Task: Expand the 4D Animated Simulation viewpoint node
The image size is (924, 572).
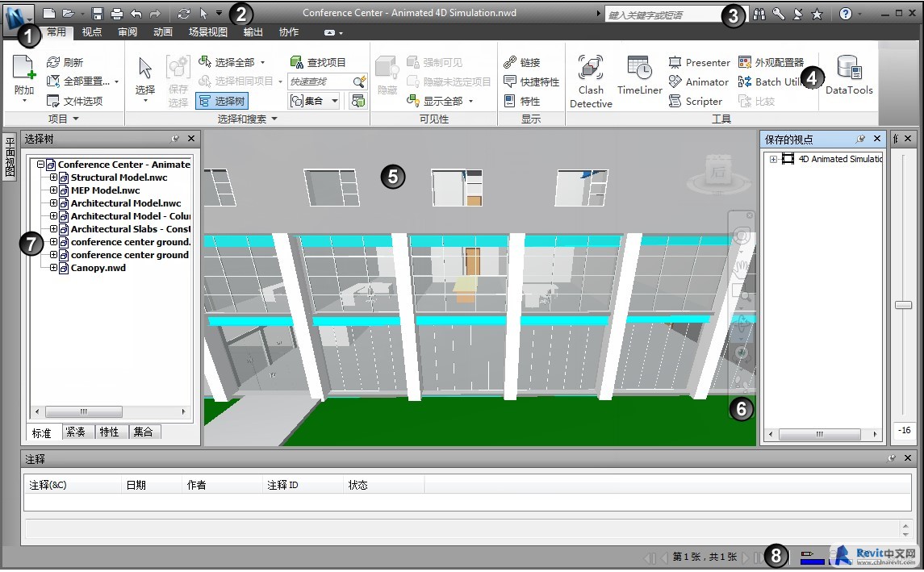Action: tap(773, 159)
